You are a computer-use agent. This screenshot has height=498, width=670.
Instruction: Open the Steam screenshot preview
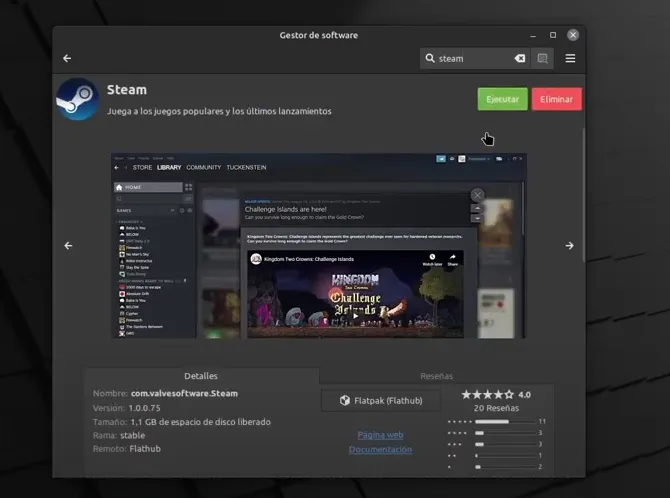point(319,246)
